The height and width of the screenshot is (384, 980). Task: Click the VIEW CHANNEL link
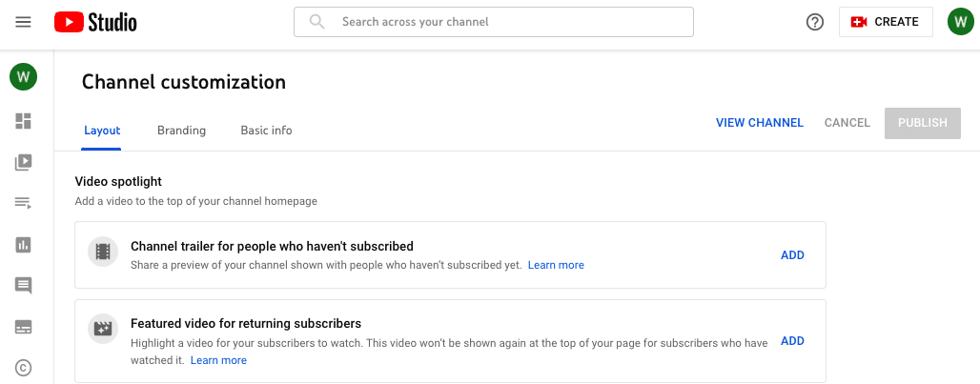coord(760,123)
